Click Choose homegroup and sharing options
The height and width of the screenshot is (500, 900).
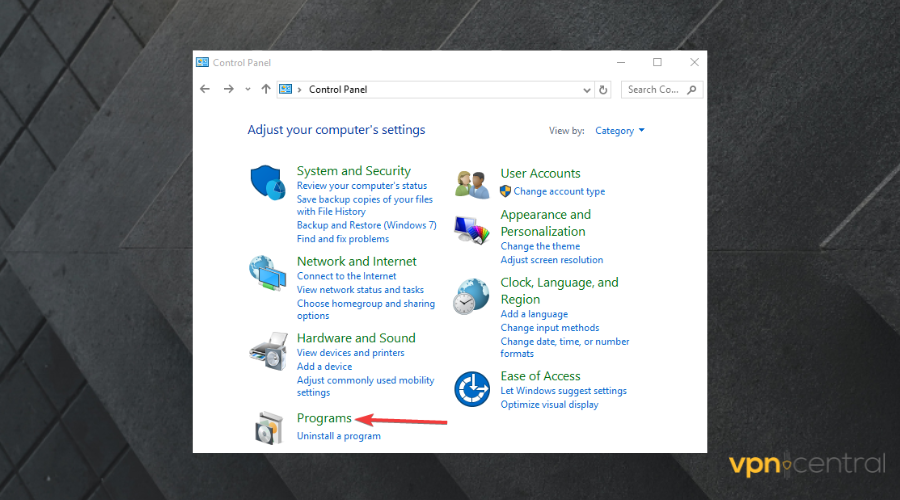(366, 309)
